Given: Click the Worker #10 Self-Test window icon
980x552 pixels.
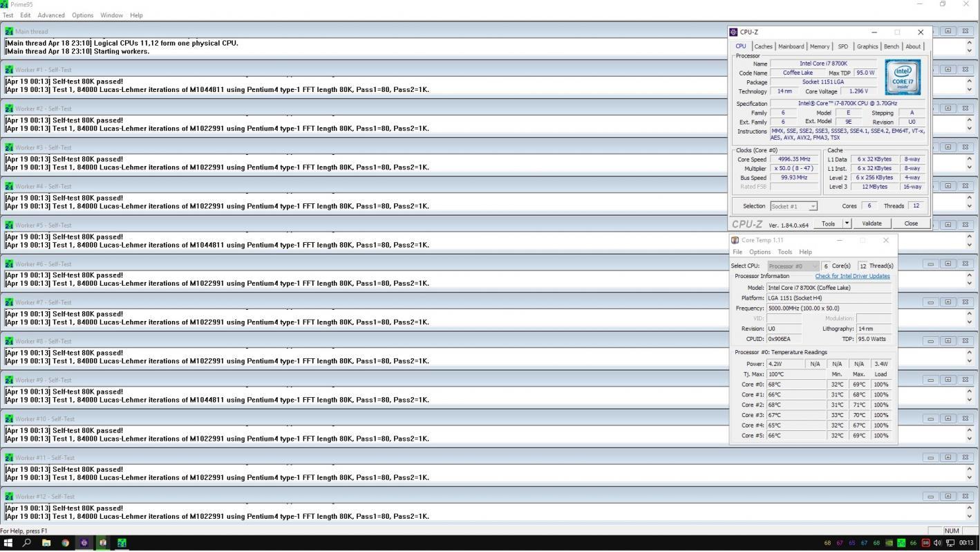Looking at the screenshot, I should pyautogui.click(x=9, y=418).
